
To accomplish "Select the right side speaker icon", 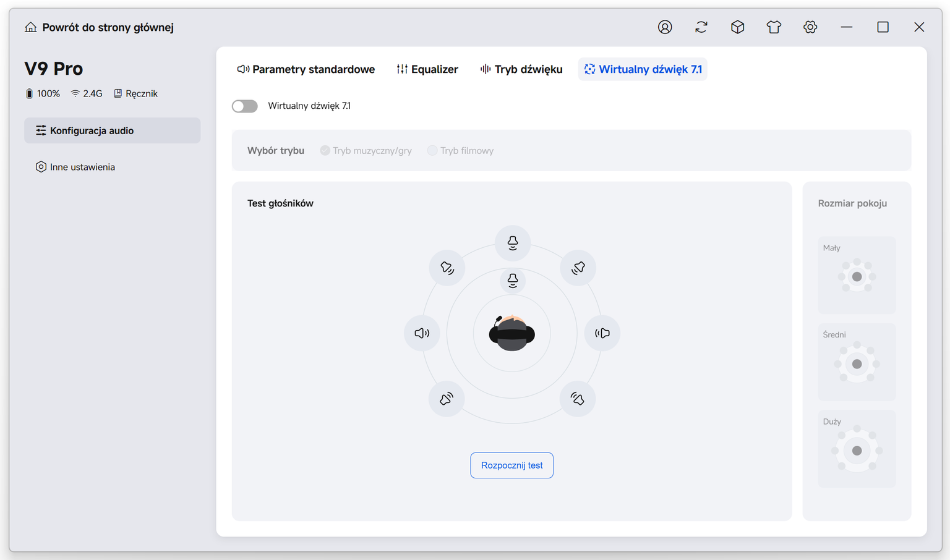I will (x=602, y=333).
